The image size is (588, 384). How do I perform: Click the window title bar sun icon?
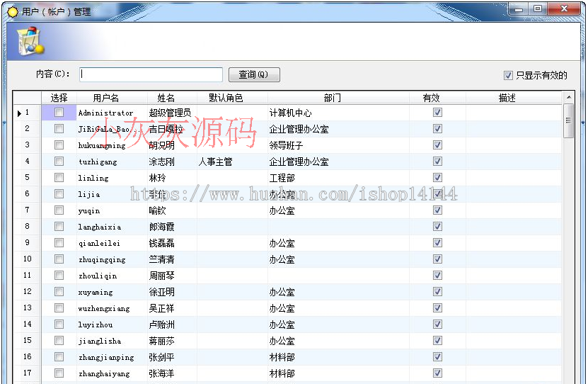12,11
